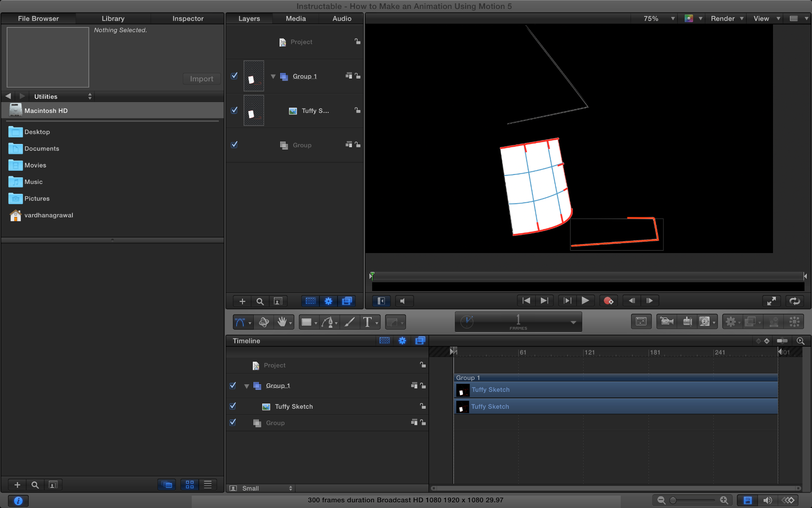Uncheck Tuffy S... layer in Layers list

[234, 110]
